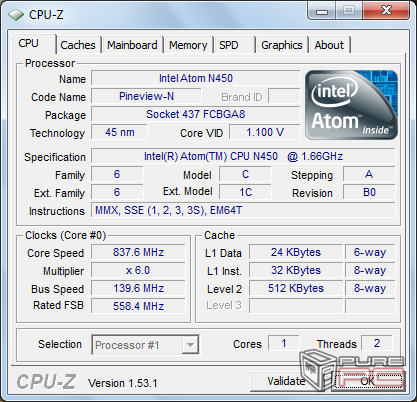
Task: Click the Specification text field
Action: tap(243, 156)
